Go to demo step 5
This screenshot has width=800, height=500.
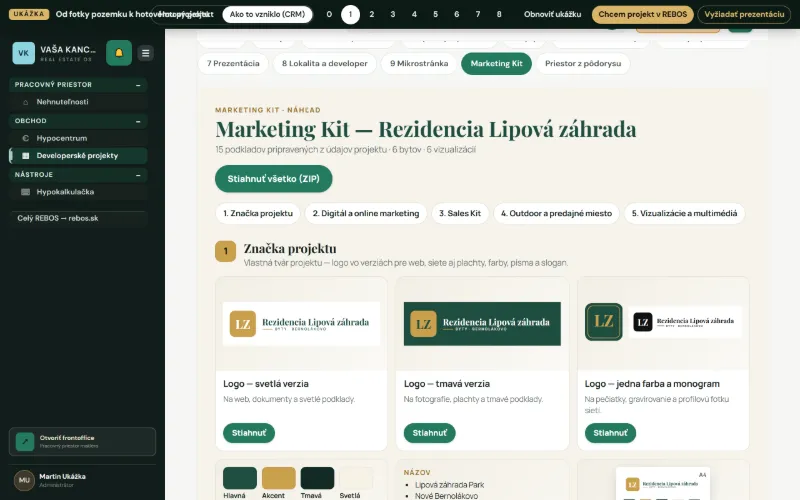click(435, 14)
